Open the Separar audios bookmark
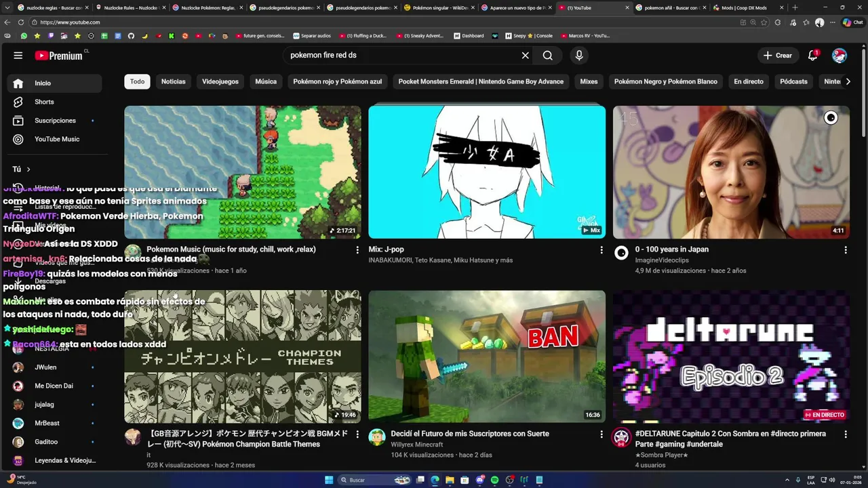The height and width of the screenshot is (488, 868). pyautogui.click(x=312, y=36)
